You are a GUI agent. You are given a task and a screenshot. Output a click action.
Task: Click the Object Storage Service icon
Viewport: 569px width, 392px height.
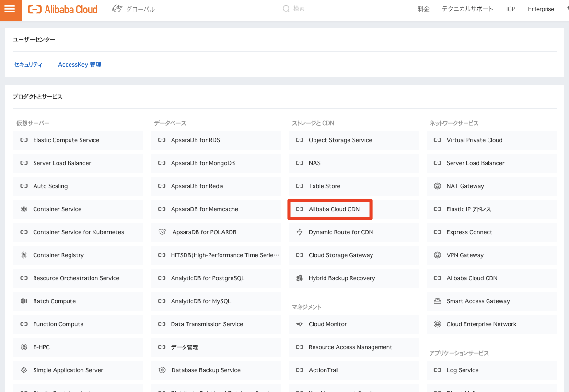tap(300, 140)
